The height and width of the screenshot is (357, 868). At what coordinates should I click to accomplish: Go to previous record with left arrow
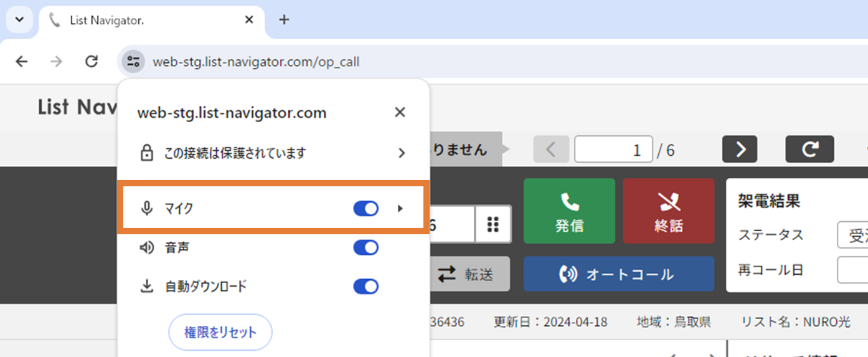(551, 150)
